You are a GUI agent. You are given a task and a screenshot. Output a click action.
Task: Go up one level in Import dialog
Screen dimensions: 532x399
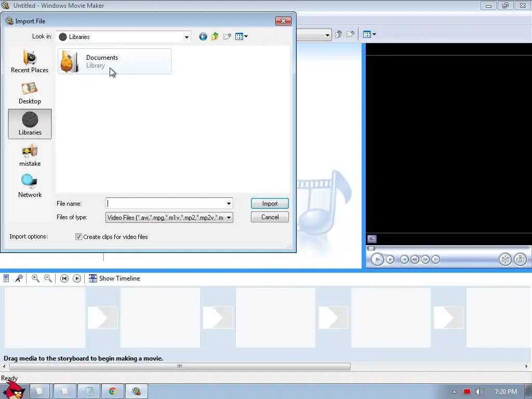(215, 37)
